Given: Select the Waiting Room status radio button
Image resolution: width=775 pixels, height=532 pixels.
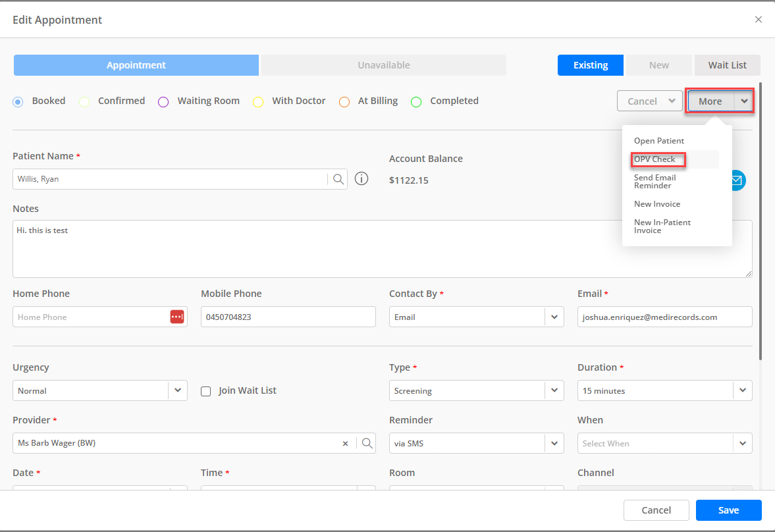Looking at the screenshot, I should pyautogui.click(x=163, y=102).
